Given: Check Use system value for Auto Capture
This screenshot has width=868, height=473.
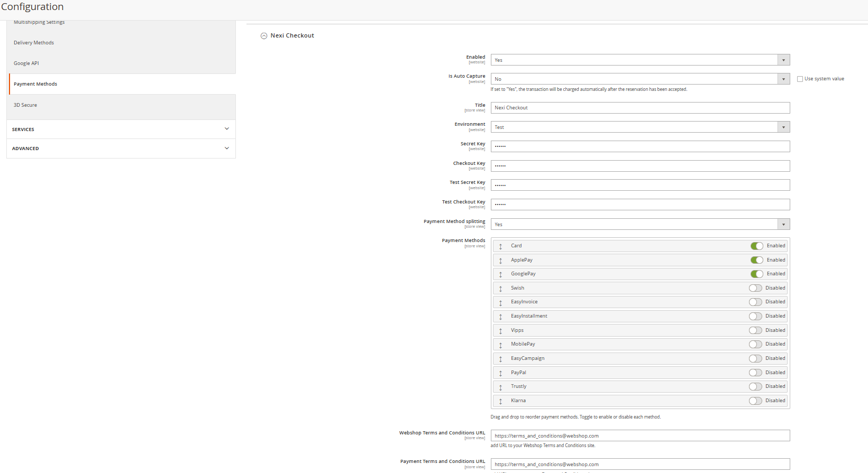Looking at the screenshot, I should click(800, 79).
